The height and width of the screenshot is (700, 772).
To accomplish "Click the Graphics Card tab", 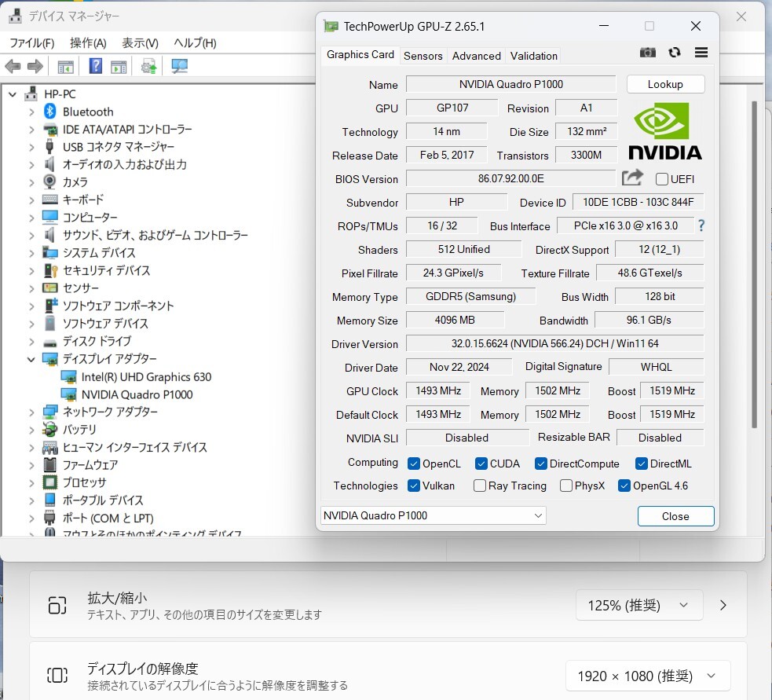I will (x=360, y=55).
